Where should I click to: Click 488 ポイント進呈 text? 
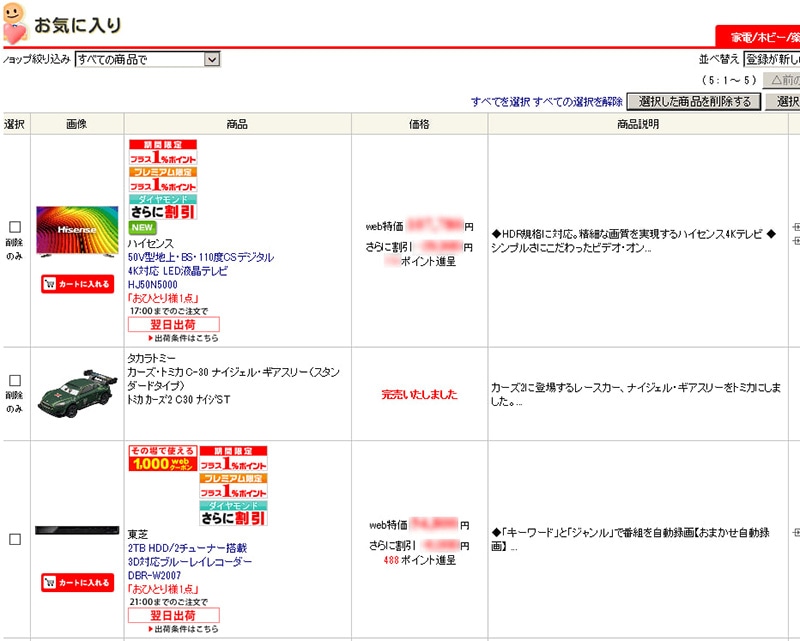(419, 560)
